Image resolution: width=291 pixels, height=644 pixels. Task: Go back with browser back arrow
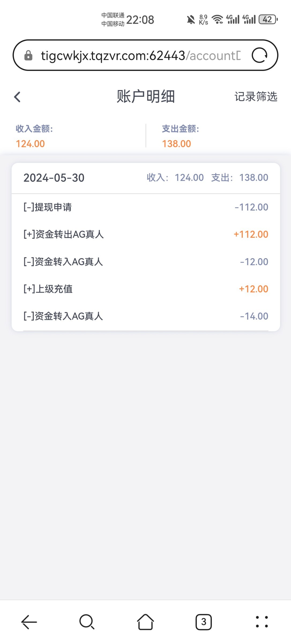(29, 622)
